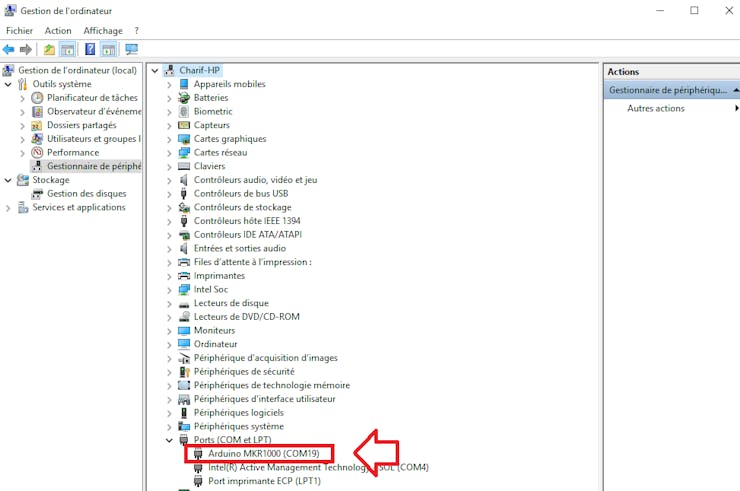The image size is (740, 491).
Task: Open the Affichage menu
Action: (x=103, y=31)
